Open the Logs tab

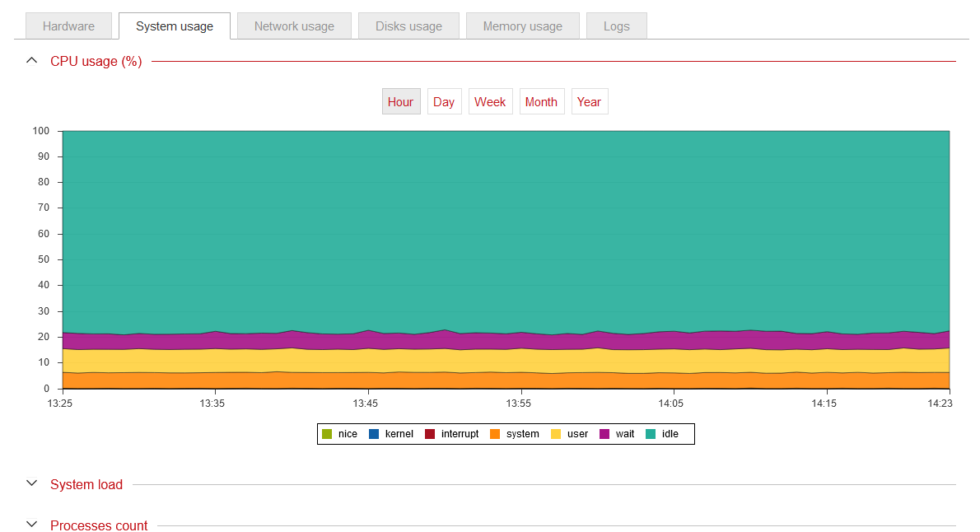[616, 26]
